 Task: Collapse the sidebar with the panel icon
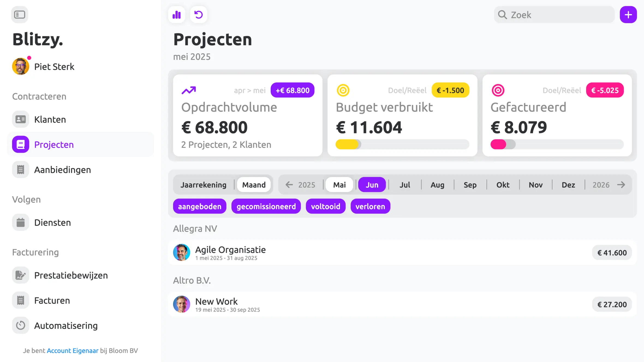point(20,14)
